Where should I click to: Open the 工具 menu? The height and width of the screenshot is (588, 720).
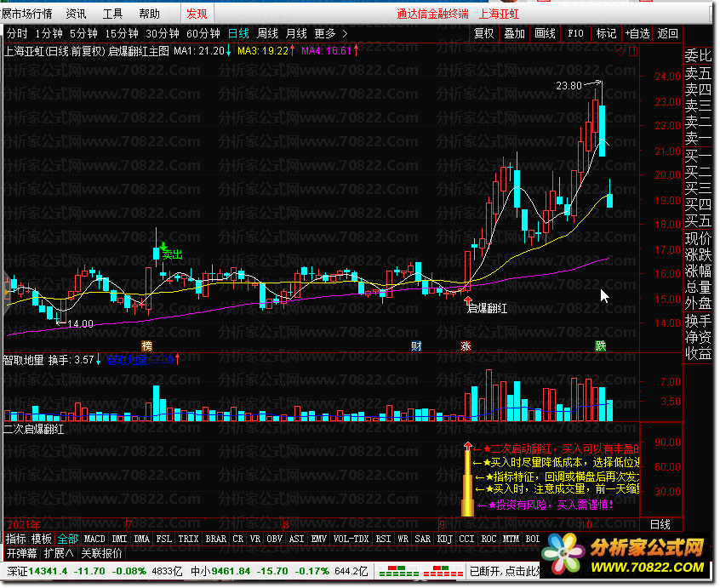coord(112,14)
